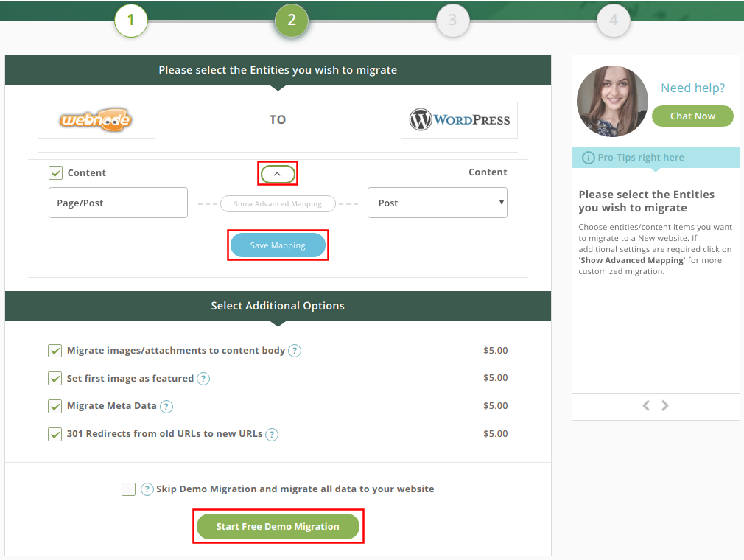The width and height of the screenshot is (744, 560).
Task: Collapse the Content mapping section chevron
Action: (278, 174)
